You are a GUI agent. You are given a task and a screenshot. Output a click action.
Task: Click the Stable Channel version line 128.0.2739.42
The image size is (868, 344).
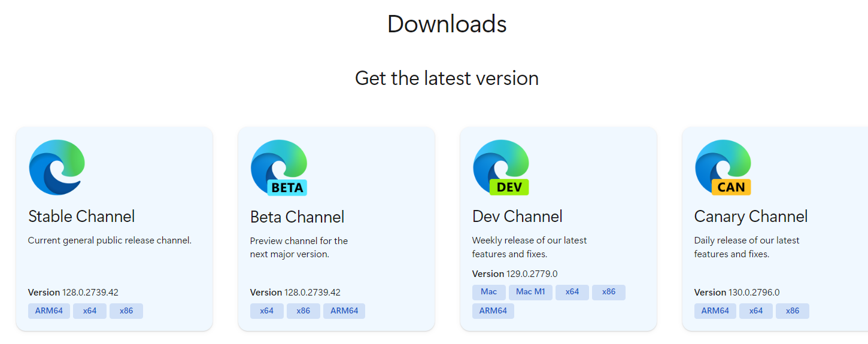click(74, 293)
